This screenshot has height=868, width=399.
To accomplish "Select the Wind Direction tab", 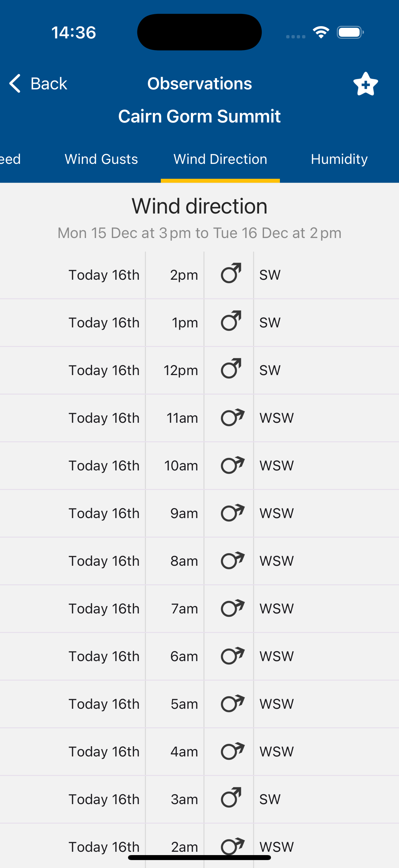I will 220,159.
